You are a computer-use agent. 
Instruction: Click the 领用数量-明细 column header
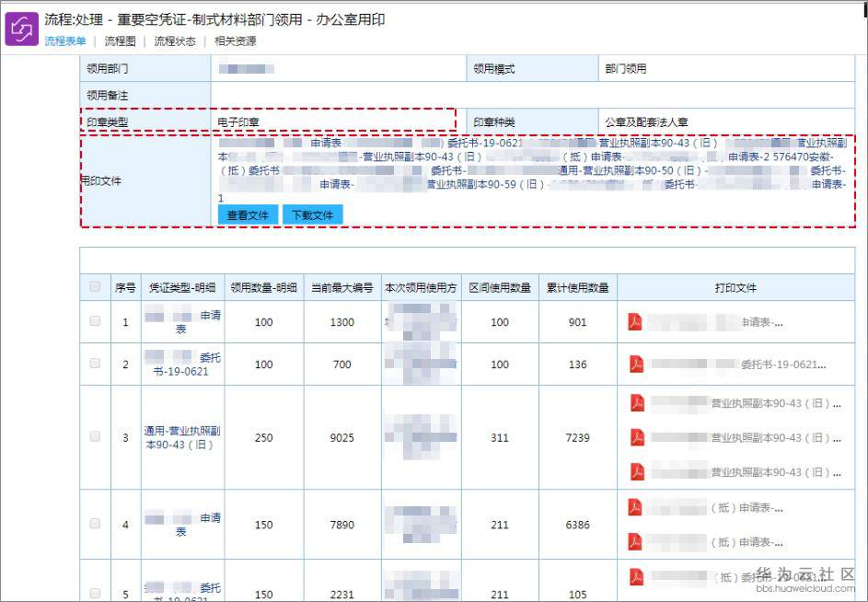click(264, 287)
